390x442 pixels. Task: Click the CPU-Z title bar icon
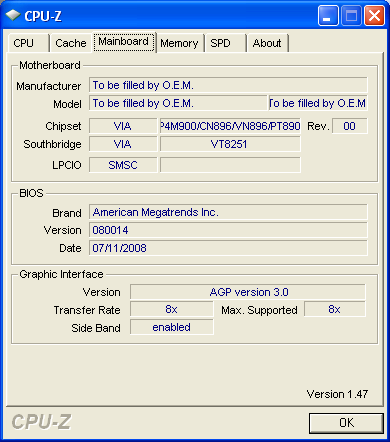13,15
